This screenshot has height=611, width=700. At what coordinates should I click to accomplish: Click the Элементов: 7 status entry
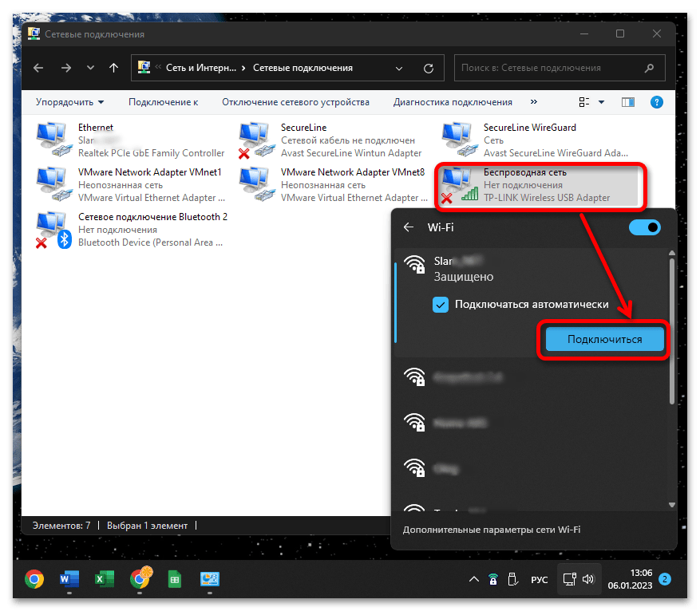point(61,526)
